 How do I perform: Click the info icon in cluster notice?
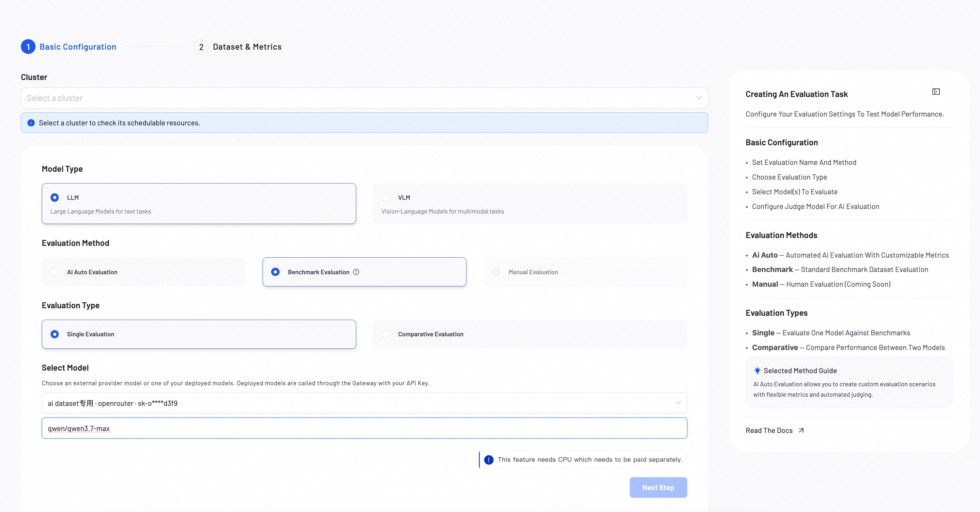31,122
